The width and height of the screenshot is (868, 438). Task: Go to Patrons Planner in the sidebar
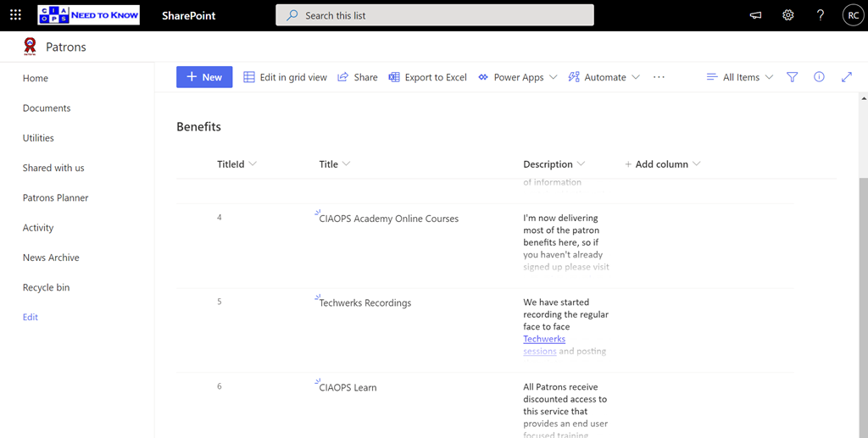55,197
